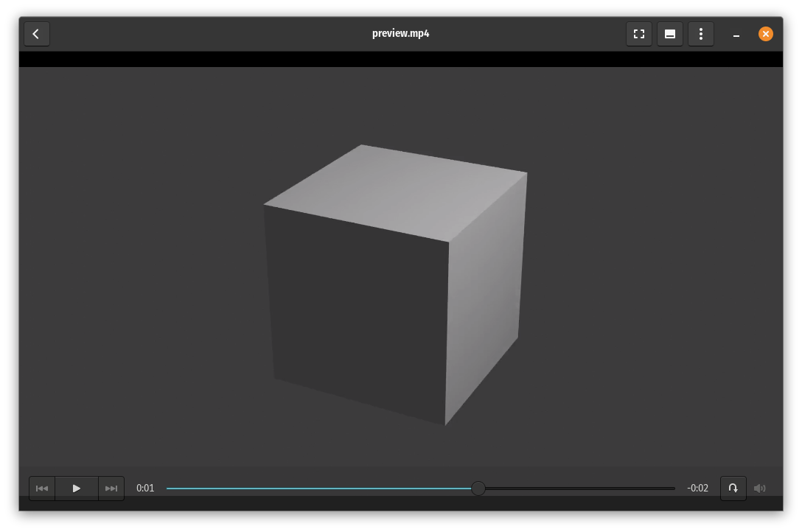Screen dimensions: 802x532
Task: Close the video player with orange button
Action: pos(766,34)
